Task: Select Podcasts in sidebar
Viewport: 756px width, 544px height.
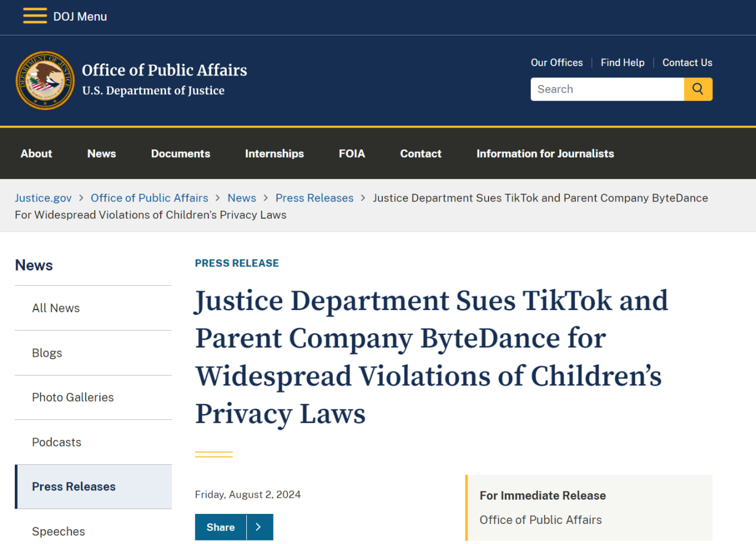Action: click(93, 442)
